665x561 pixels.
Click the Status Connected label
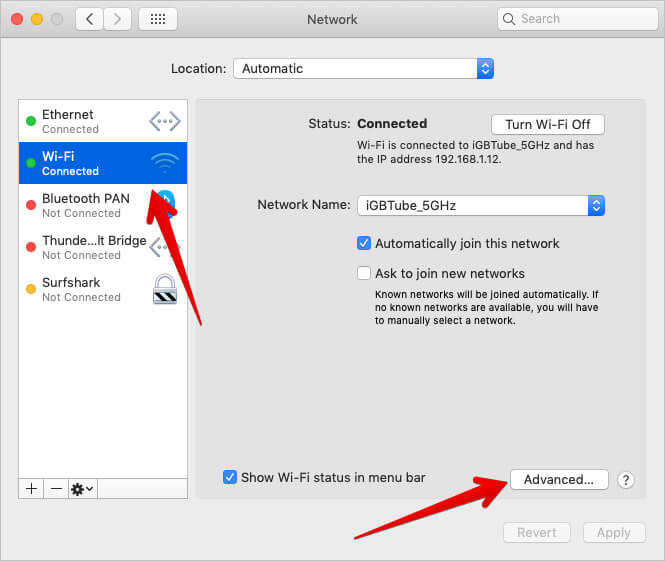[368, 124]
